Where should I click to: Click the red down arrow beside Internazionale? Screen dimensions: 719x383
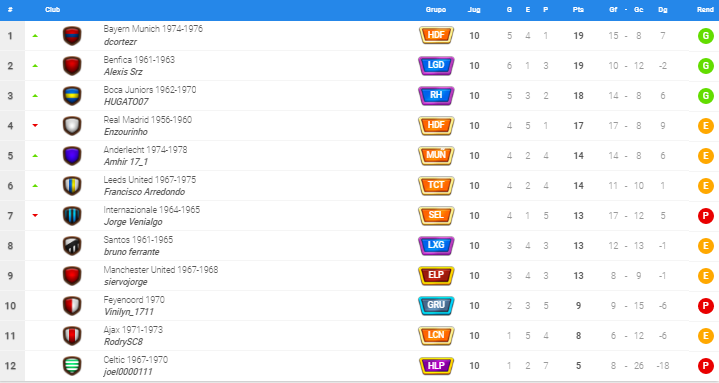pos(35,216)
